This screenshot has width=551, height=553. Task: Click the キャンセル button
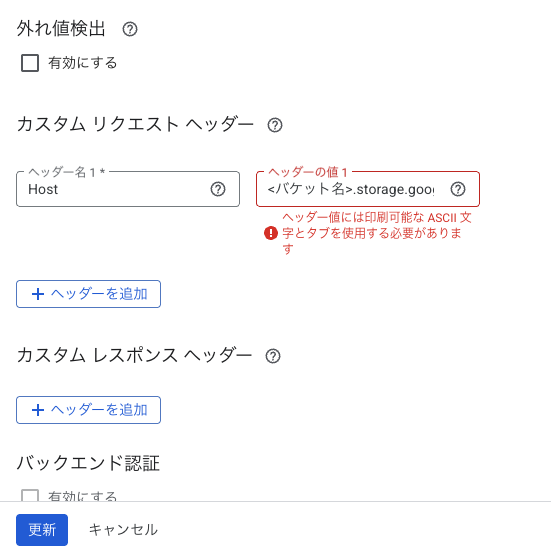(123, 530)
